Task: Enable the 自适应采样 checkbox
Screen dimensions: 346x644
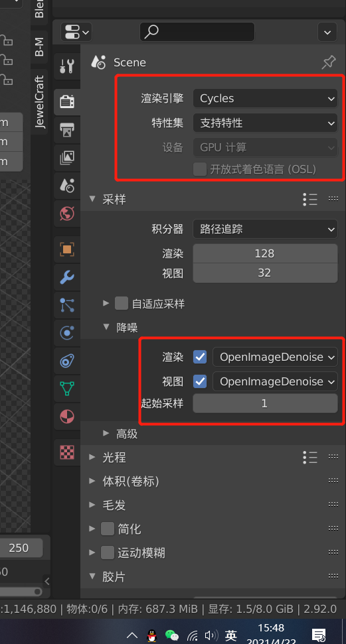Action: coord(122,304)
